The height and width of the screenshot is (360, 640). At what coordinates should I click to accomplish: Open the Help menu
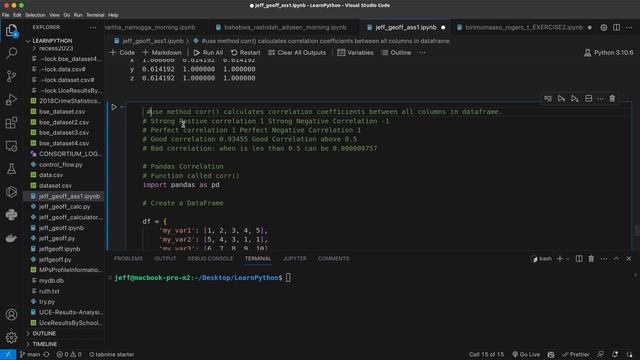coord(113,15)
